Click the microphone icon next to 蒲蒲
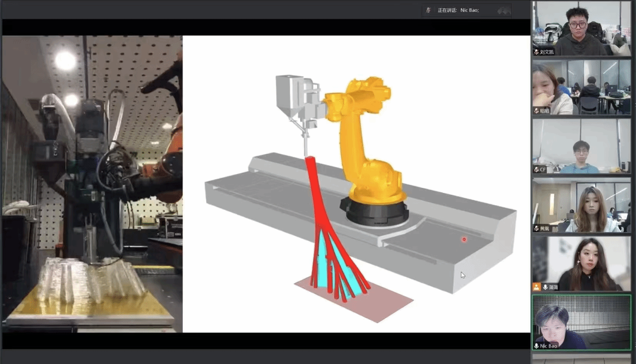The height and width of the screenshot is (364, 636). [x=545, y=287]
